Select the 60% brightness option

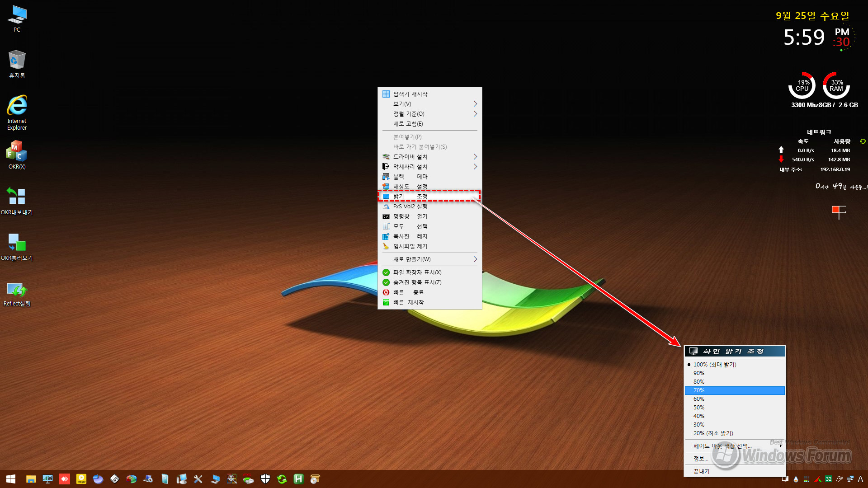735,399
